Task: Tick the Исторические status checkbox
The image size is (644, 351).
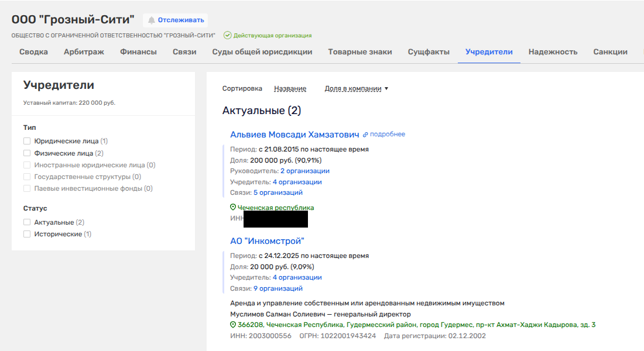Action: (x=27, y=234)
